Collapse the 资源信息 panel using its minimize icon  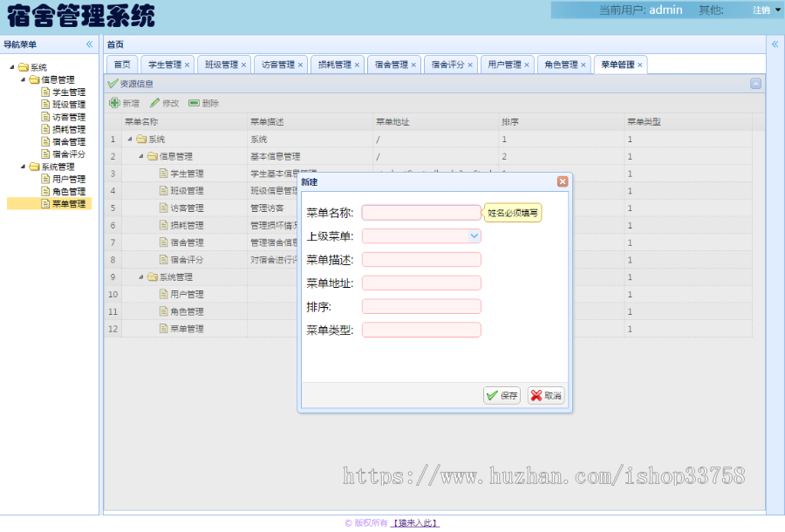(754, 84)
